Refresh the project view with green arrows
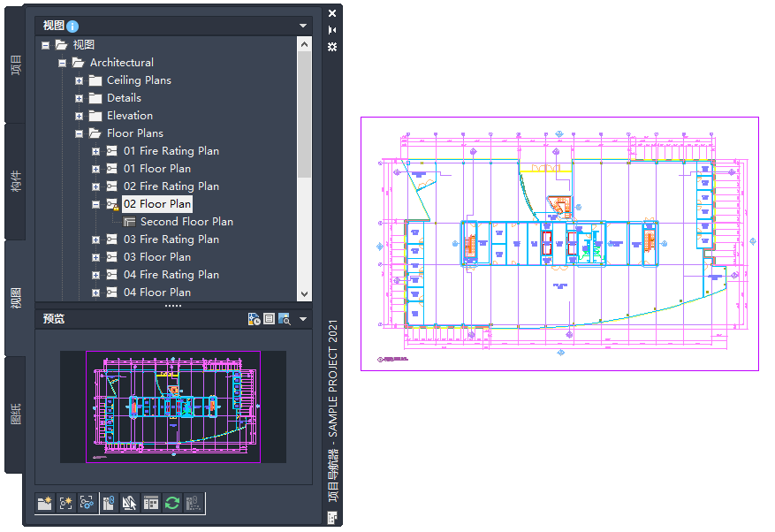 coord(172,504)
